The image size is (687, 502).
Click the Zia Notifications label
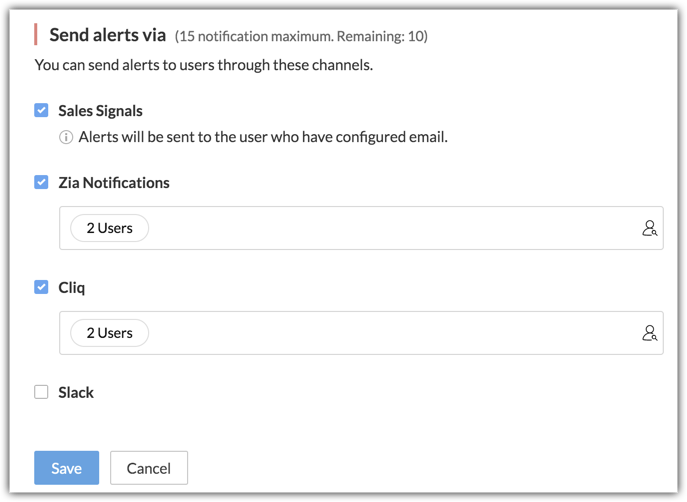114,183
